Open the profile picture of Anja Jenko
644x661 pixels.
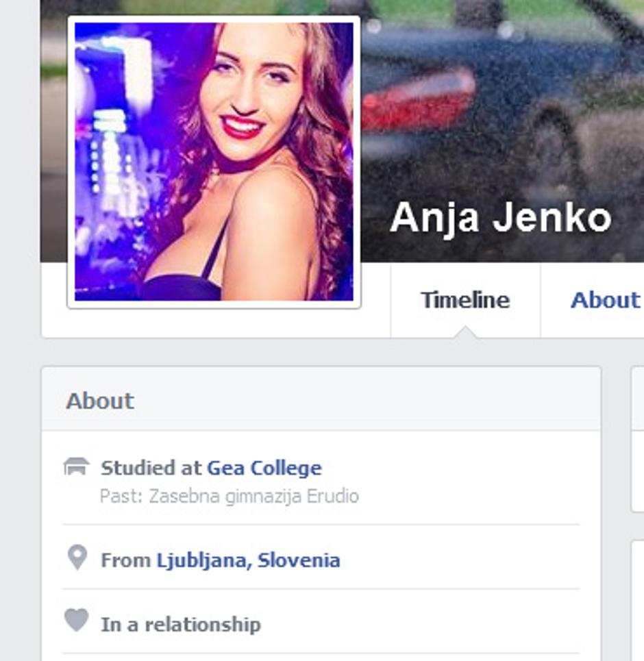click(x=214, y=161)
